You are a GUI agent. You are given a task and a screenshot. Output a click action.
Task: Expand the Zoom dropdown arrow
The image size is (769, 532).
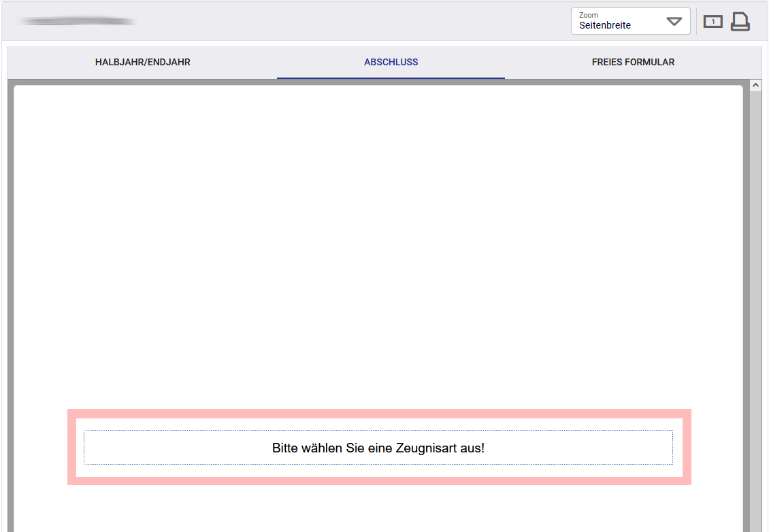click(x=674, y=22)
